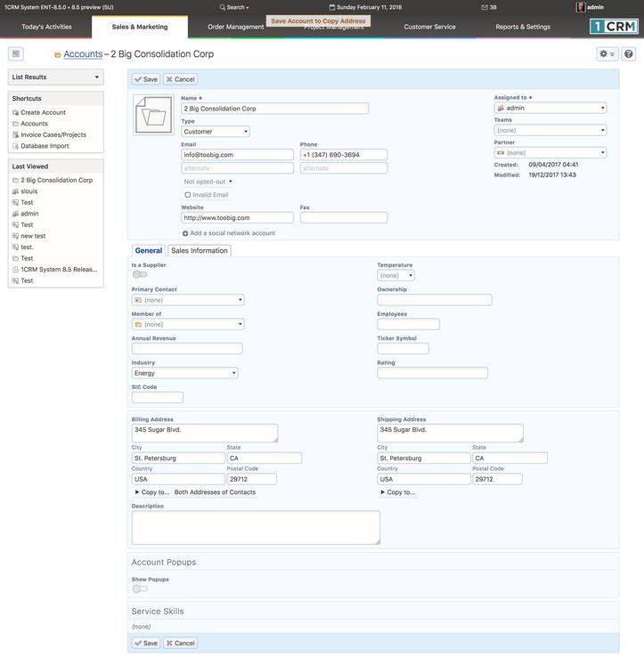The image size is (644, 657).
Task: Click the folder icon before Accounts breadcrumb
Action: coord(58,55)
